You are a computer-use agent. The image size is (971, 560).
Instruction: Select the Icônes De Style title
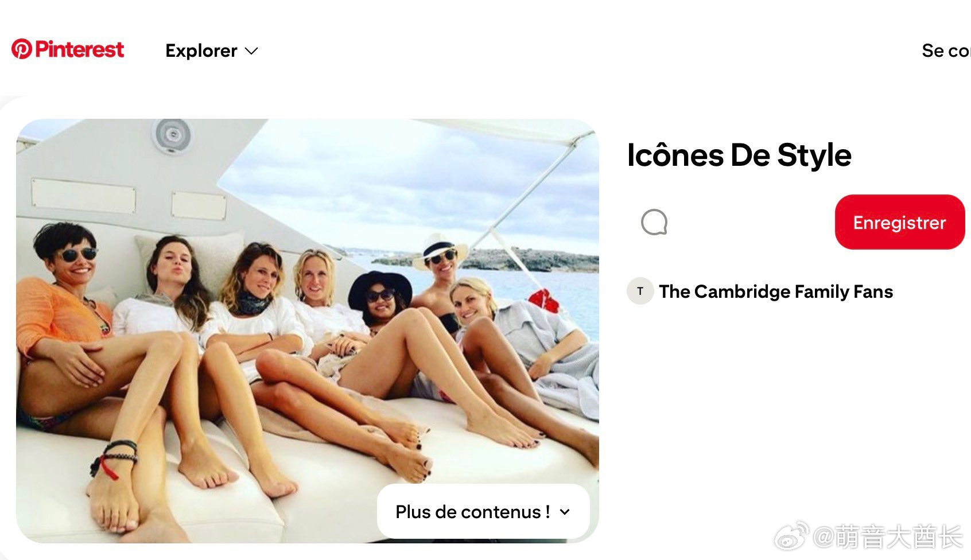point(739,155)
